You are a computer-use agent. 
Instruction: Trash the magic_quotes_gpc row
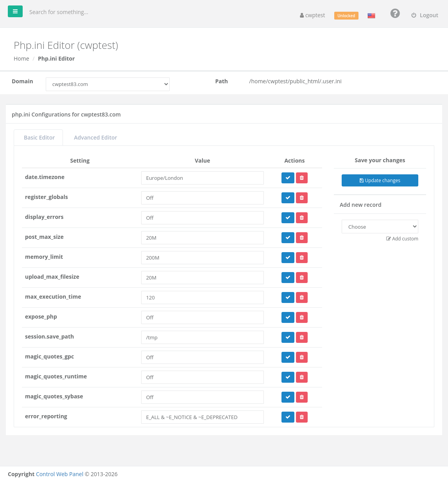click(302, 357)
